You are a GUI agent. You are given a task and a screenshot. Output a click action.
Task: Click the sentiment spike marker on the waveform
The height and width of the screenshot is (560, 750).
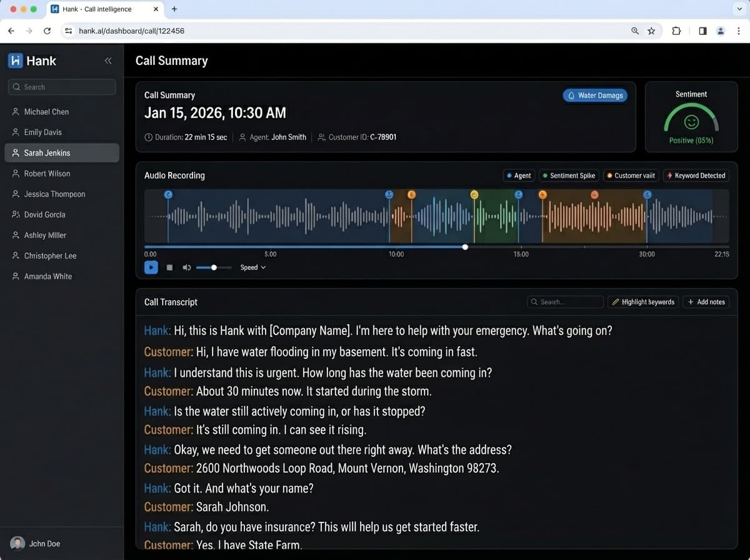click(x=474, y=194)
